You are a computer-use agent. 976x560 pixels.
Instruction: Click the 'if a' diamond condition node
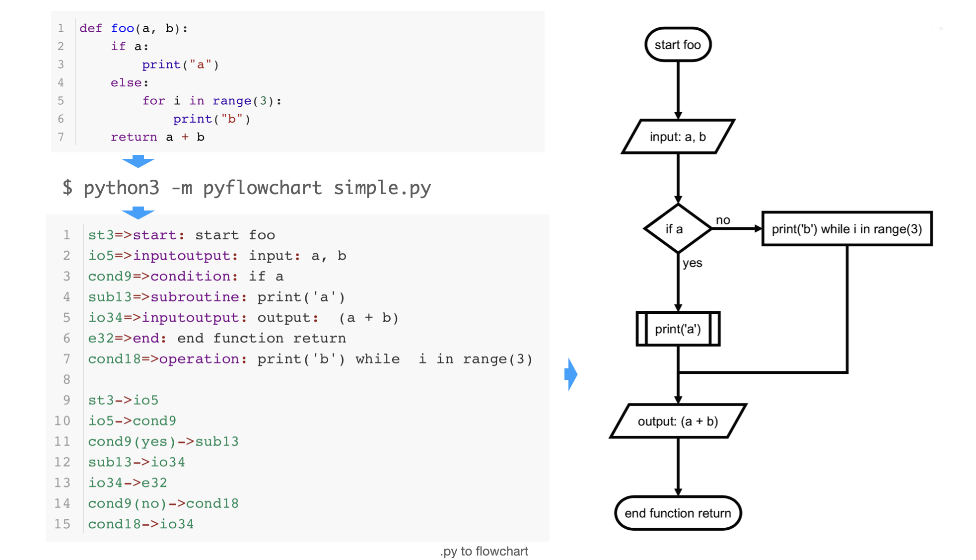(677, 229)
